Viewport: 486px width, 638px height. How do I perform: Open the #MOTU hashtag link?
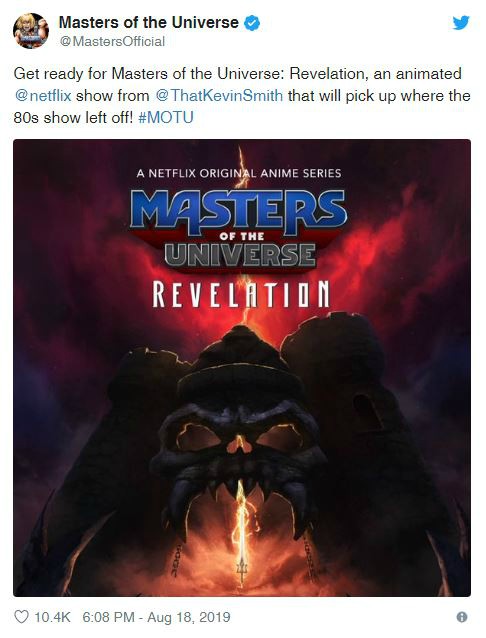click(x=166, y=118)
